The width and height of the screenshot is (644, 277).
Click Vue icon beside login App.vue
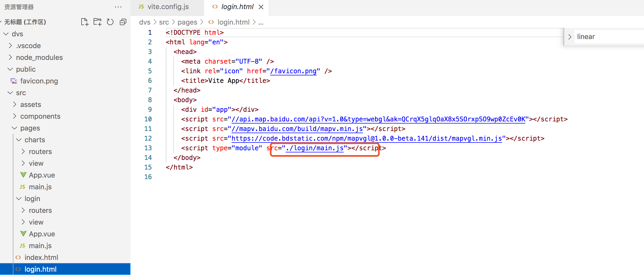point(23,234)
